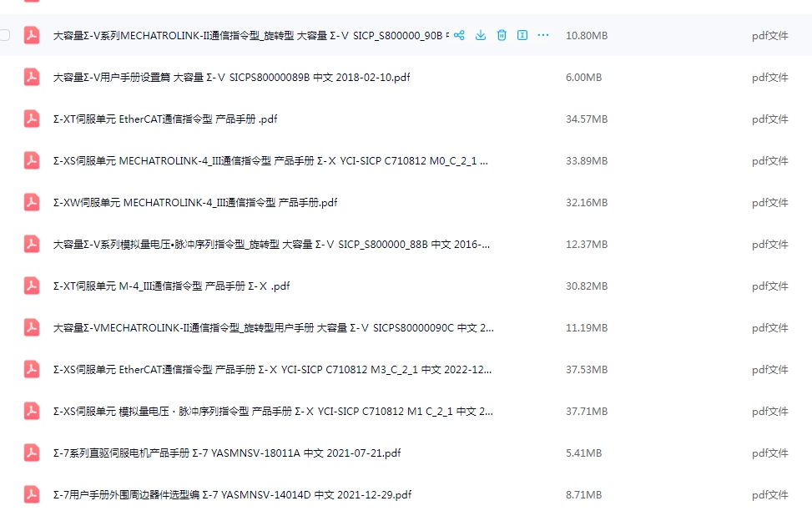Click the PDF icon of Σ-XT伺服单元 M-4_III file
This screenshot has width=812, height=516.
(32, 286)
